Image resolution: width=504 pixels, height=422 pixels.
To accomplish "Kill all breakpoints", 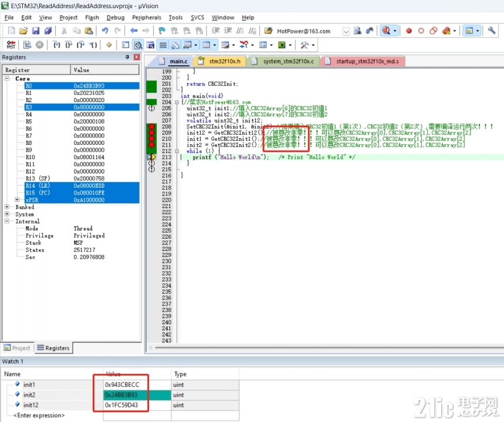I will tap(446, 31).
